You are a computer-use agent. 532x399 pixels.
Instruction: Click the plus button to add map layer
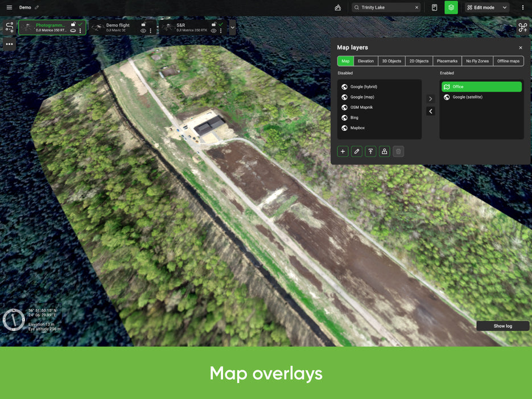343,151
